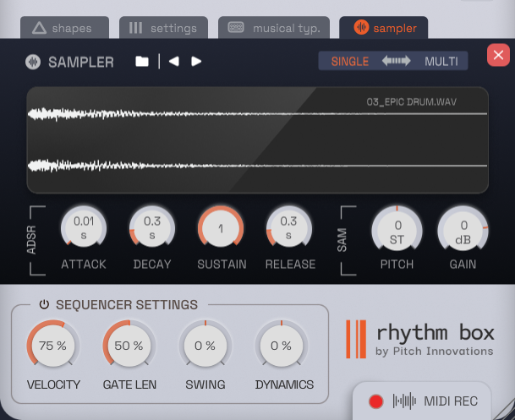Click the SAMPLER header waveform icon
The width and height of the screenshot is (515, 420).
(33, 62)
